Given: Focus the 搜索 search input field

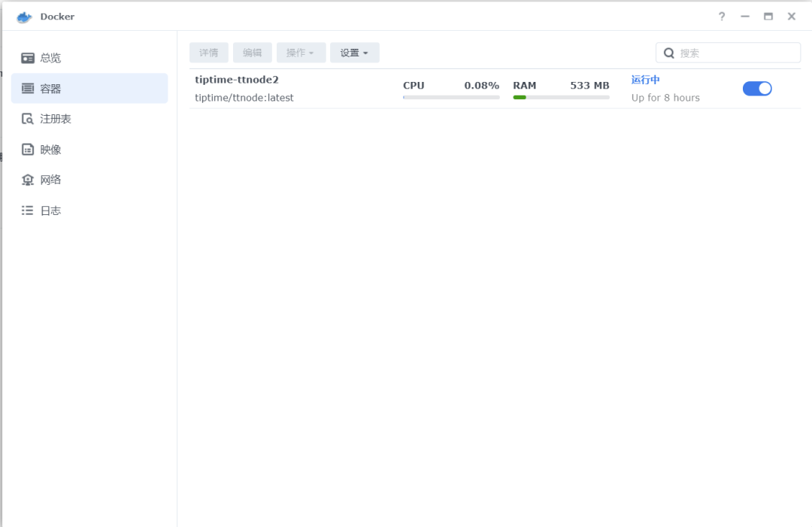Looking at the screenshot, I should (x=728, y=53).
